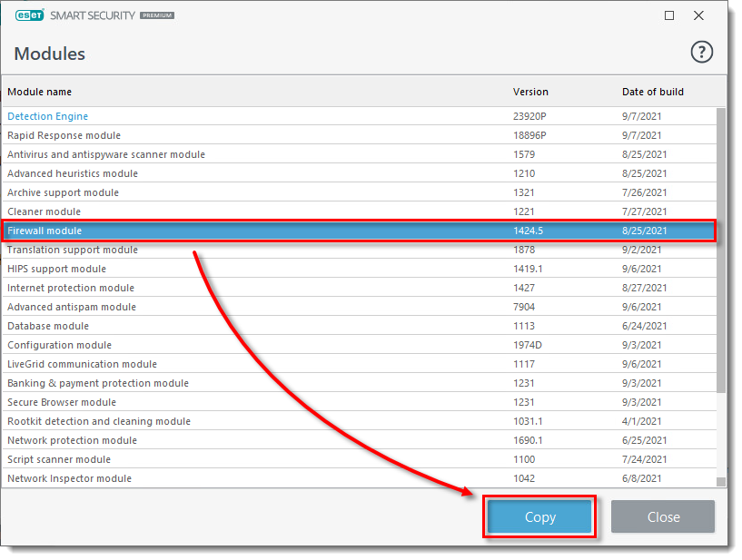Screen dimensions: 742x560
Task: Select the Firewall module row
Action: point(360,231)
